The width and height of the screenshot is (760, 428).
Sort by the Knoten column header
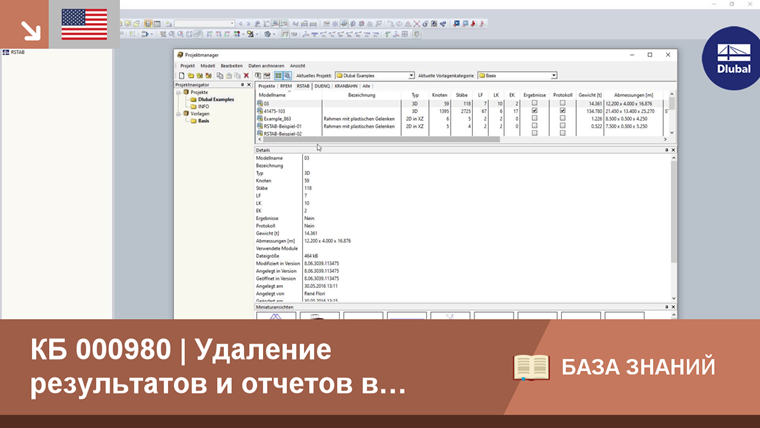coord(440,95)
